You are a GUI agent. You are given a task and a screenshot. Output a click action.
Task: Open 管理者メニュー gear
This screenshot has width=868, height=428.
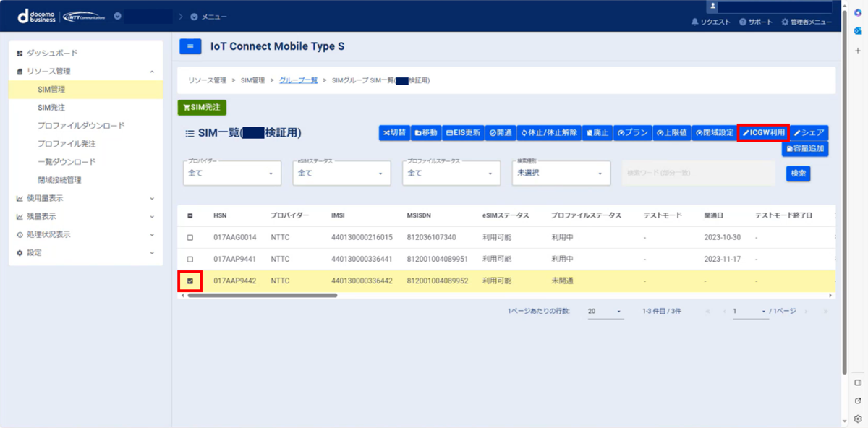pyautogui.click(x=807, y=22)
